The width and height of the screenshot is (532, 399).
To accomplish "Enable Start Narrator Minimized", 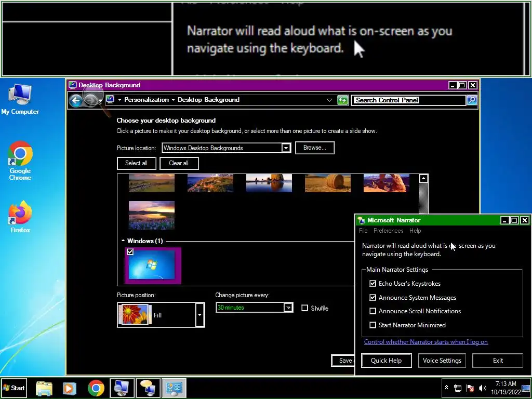I will pyautogui.click(x=373, y=325).
